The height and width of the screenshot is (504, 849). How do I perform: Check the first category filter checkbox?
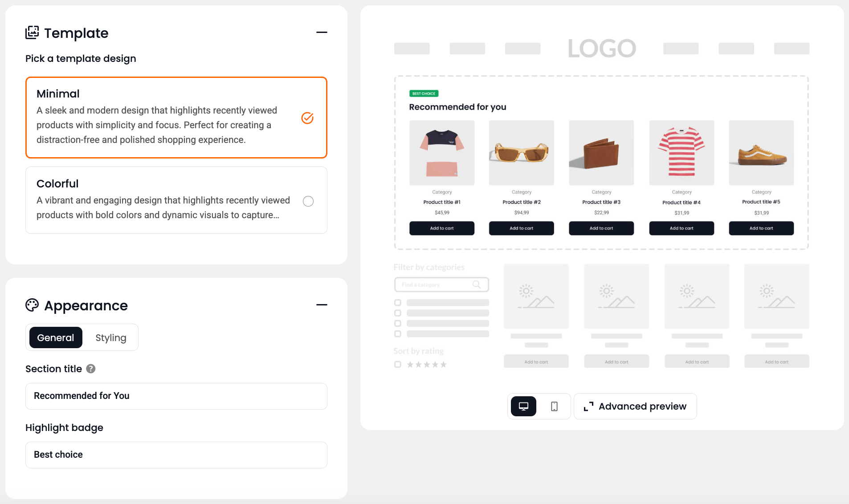click(398, 302)
